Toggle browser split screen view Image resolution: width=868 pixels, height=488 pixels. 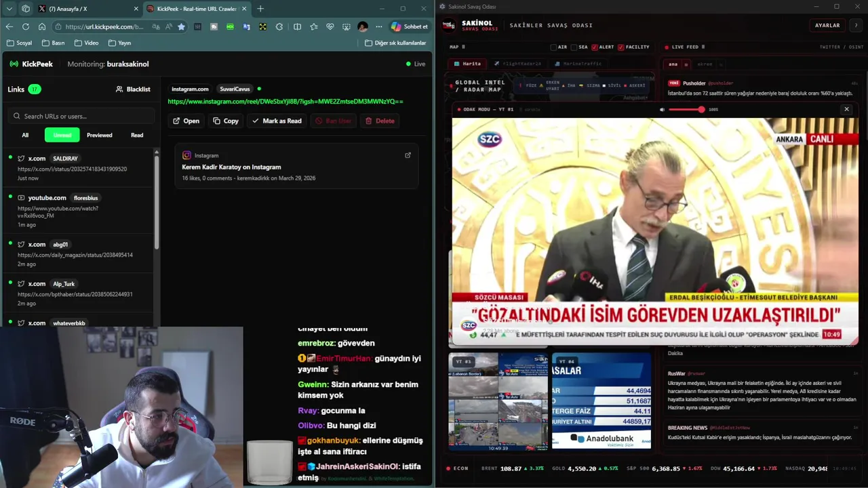(297, 26)
